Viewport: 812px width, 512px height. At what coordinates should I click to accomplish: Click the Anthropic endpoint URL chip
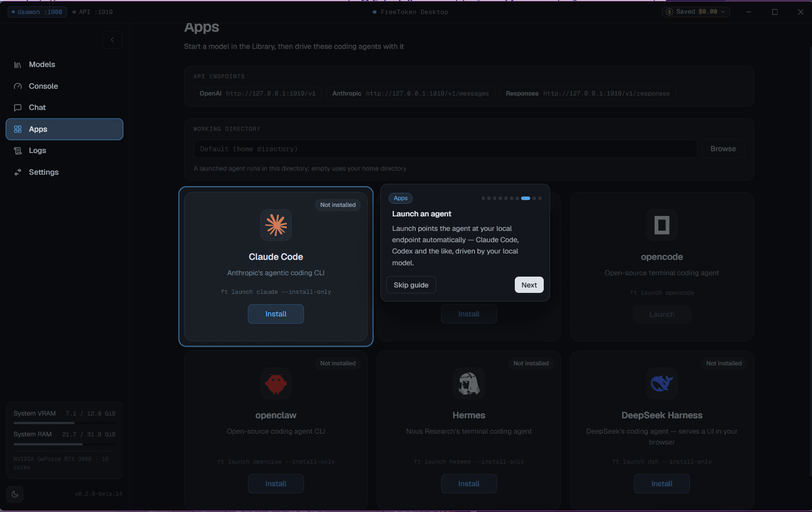[x=411, y=94]
